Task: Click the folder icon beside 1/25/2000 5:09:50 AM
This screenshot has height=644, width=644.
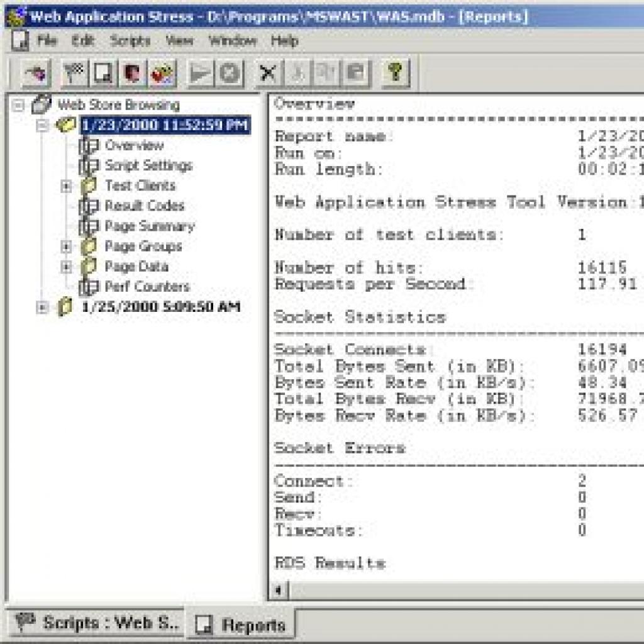Action: tap(65, 307)
